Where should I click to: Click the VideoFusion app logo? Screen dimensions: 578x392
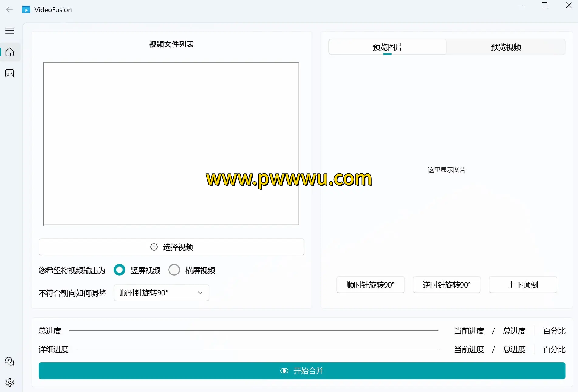(26, 10)
